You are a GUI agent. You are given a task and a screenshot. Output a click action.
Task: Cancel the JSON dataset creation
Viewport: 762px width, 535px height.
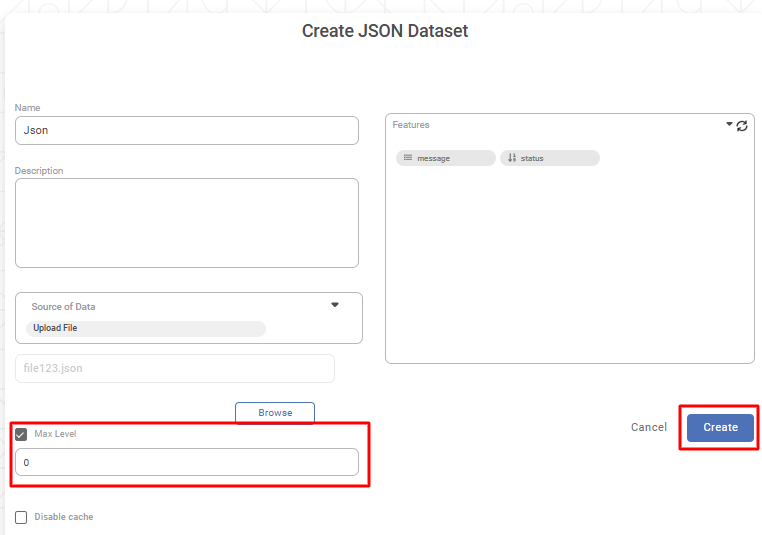pyautogui.click(x=648, y=427)
